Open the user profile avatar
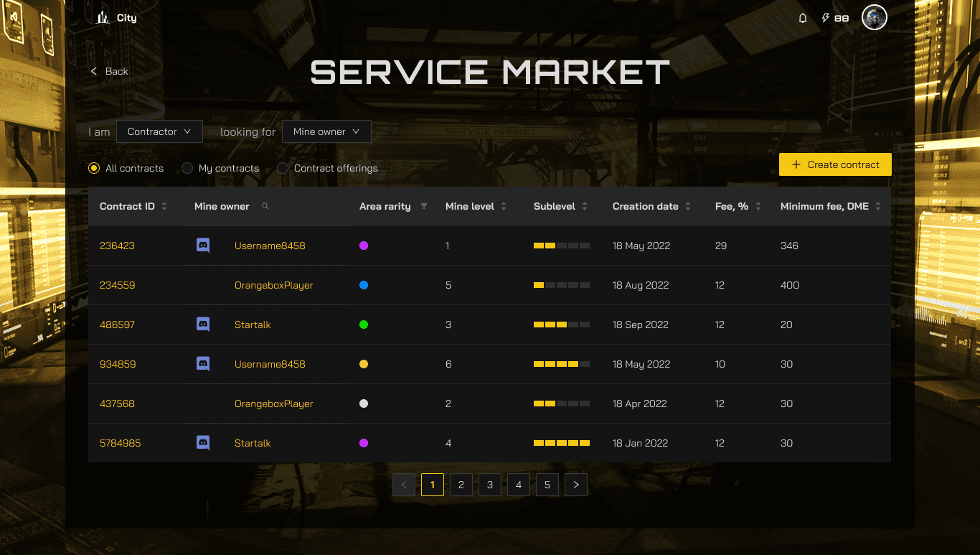The image size is (980, 555). 874,18
